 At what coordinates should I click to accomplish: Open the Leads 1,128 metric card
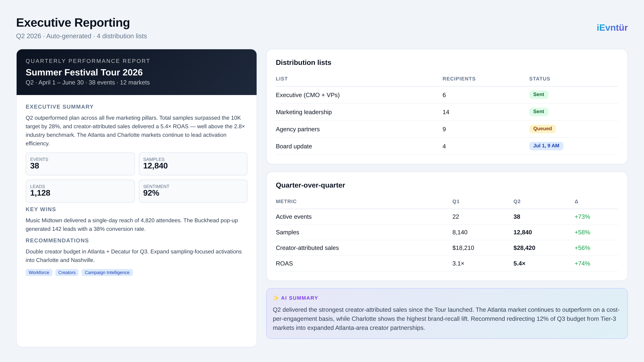(x=80, y=191)
